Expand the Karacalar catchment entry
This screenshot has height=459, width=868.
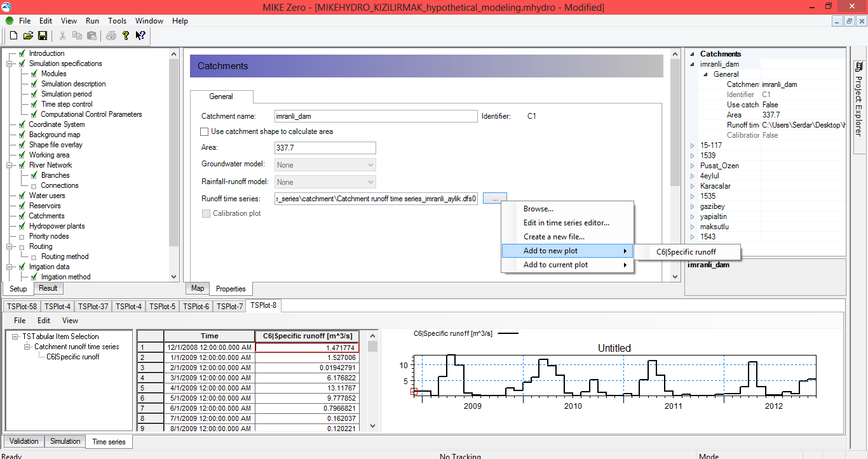coord(693,186)
